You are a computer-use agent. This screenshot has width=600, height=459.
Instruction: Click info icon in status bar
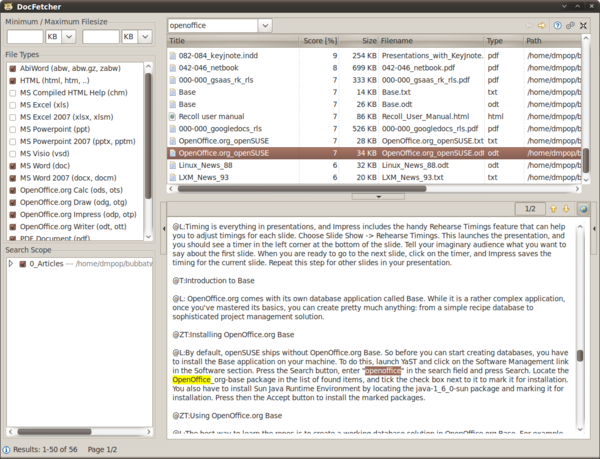(x=7, y=450)
